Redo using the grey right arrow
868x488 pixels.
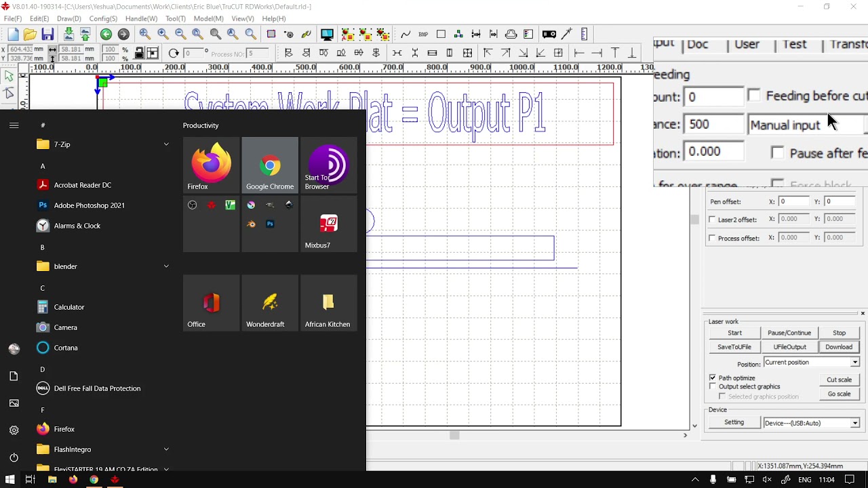pyautogui.click(x=123, y=35)
